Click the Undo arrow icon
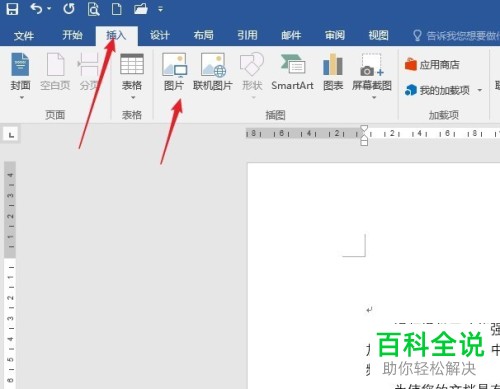The width and height of the screenshot is (500, 389). coord(36,8)
